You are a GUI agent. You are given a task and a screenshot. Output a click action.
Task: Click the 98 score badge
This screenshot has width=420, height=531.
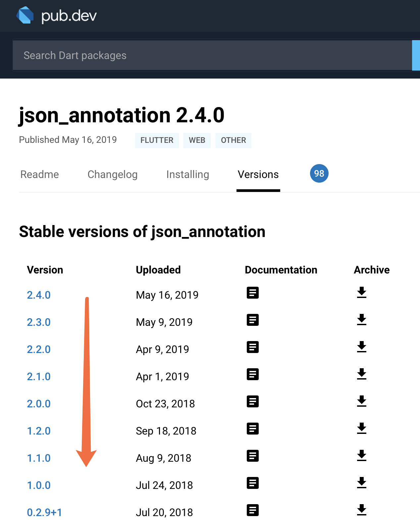click(x=319, y=173)
